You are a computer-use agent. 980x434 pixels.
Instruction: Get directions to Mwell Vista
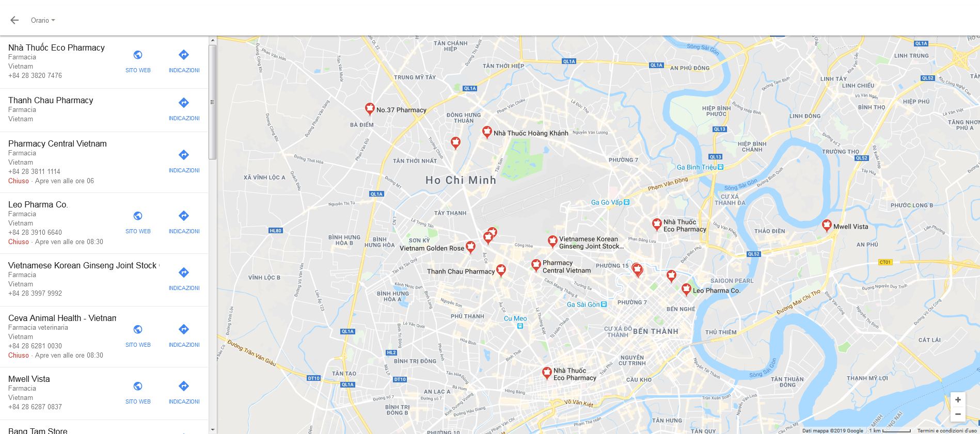(x=184, y=393)
